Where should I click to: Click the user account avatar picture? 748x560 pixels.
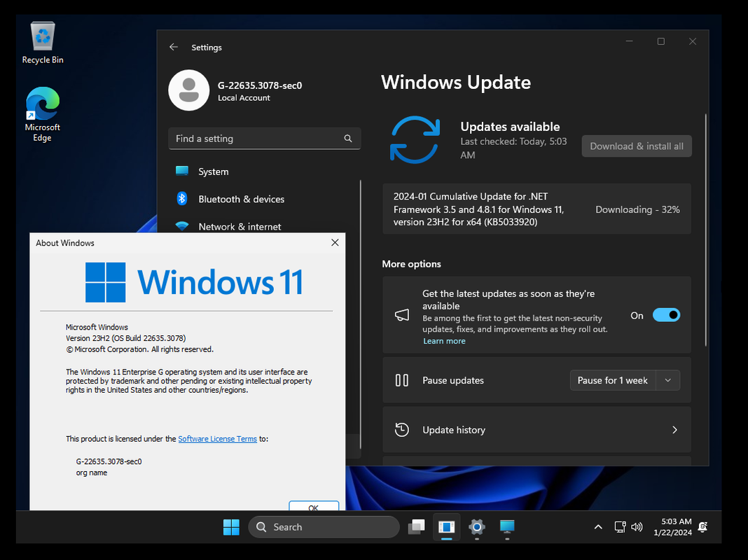pos(189,90)
